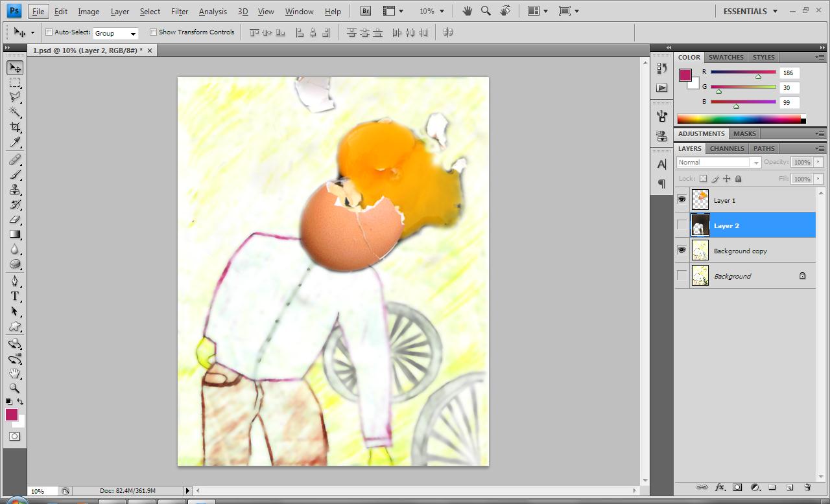Click the B value input field

point(789,102)
